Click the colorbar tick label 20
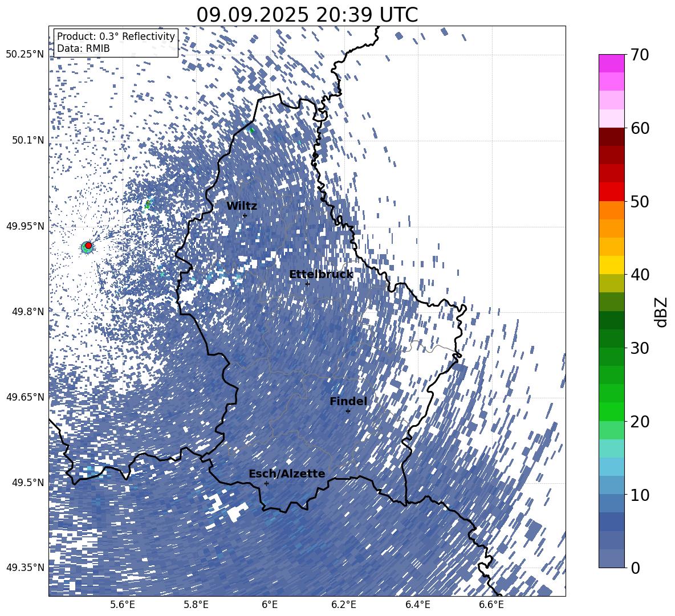The height and width of the screenshot is (616, 675). [640, 421]
